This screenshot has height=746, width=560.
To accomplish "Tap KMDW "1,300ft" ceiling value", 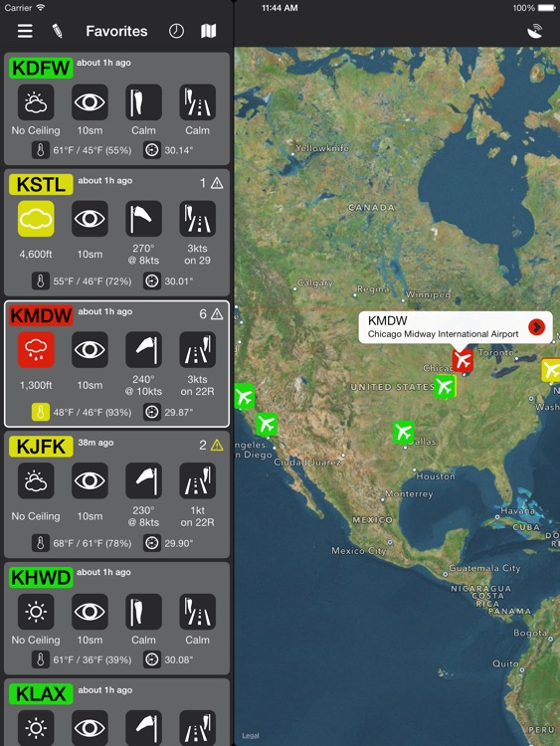I will point(36,385).
